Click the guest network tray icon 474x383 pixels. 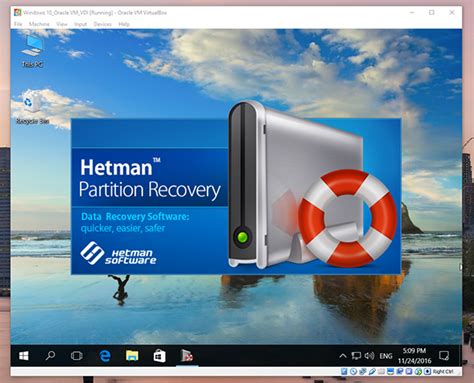click(356, 356)
